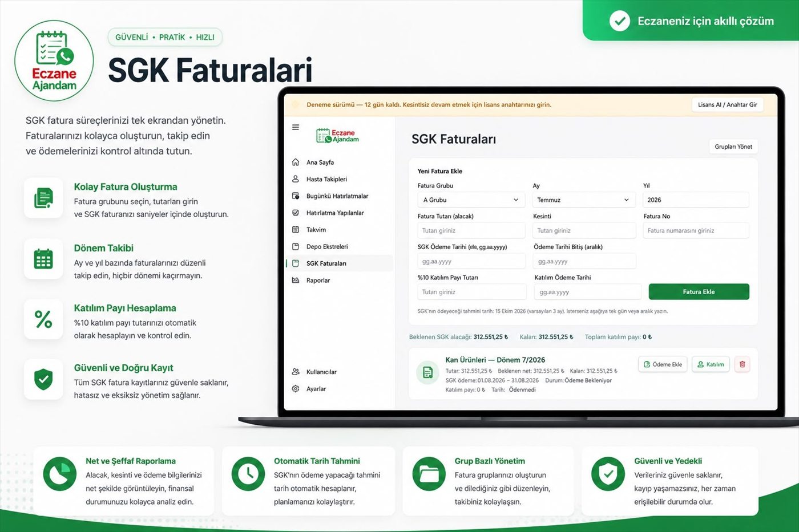Click the chart icon beside Raporlar
This screenshot has width=799, height=532.
point(296,280)
